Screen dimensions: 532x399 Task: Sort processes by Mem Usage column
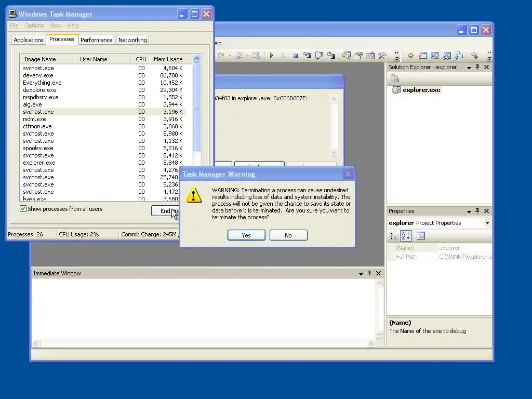point(168,59)
